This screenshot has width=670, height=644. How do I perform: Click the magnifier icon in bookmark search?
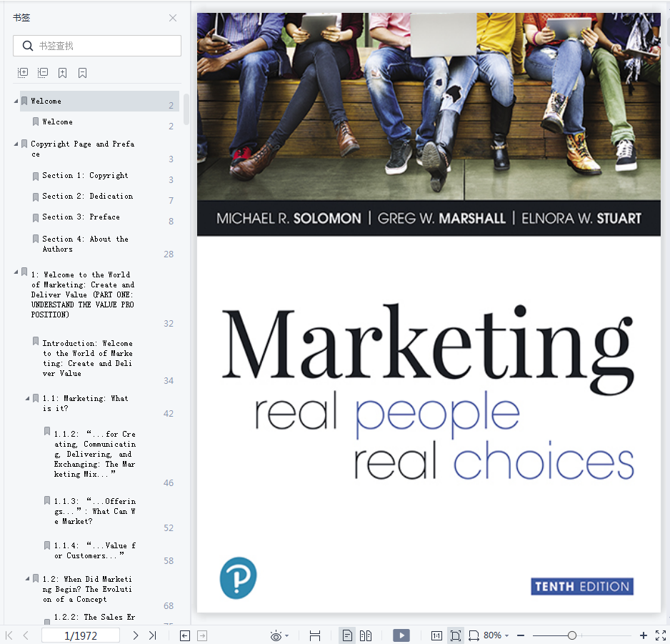(28, 46)
